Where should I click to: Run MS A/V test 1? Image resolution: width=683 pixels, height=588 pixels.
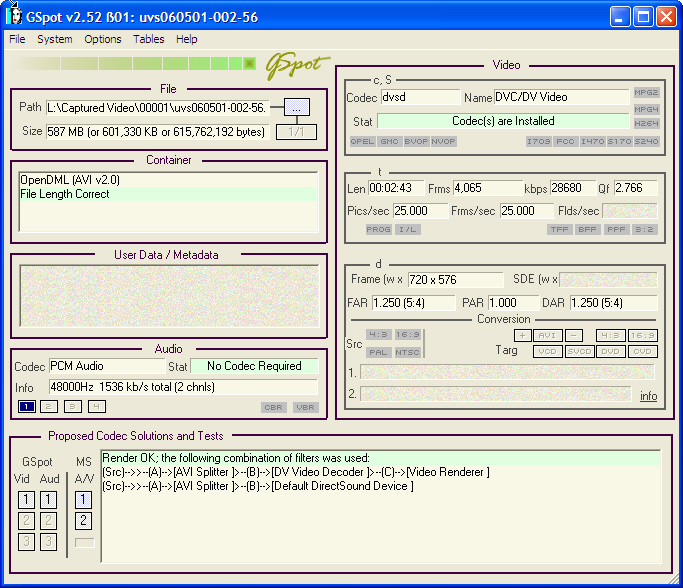(83, 500)
